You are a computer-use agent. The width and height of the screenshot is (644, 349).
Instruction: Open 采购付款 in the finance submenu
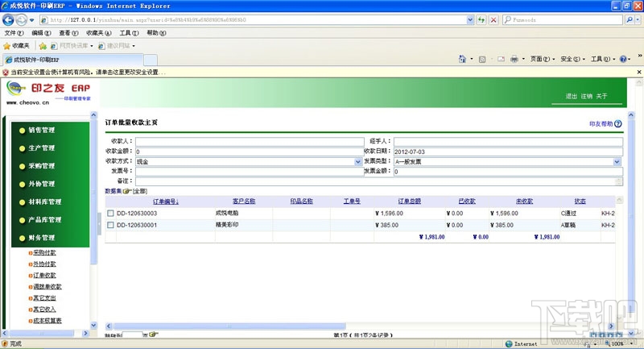44,253
